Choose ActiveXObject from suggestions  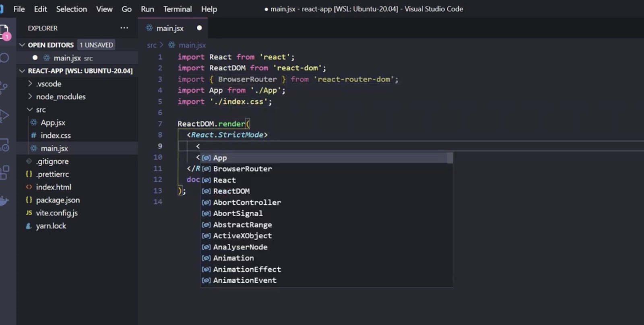[x=326, y=236]
